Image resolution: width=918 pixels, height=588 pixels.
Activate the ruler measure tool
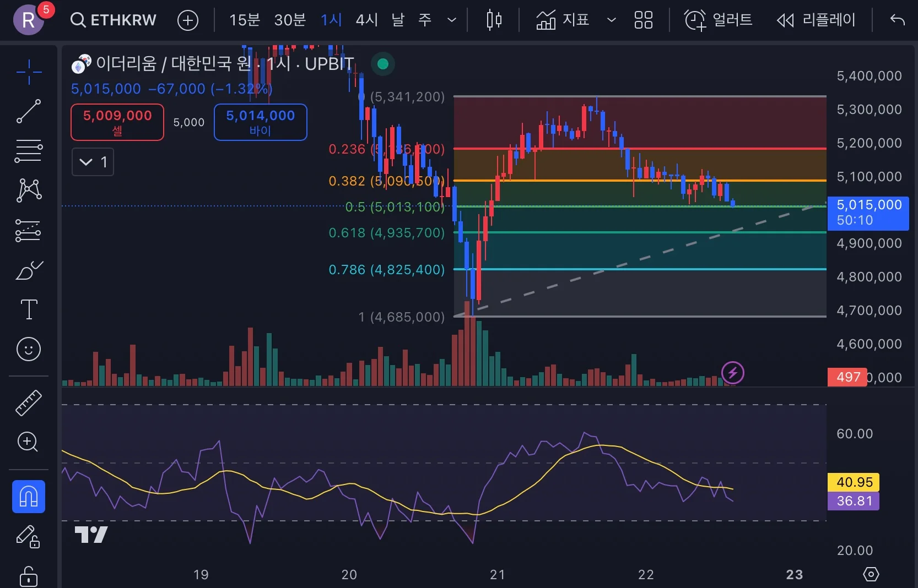(x=29, y=402)
